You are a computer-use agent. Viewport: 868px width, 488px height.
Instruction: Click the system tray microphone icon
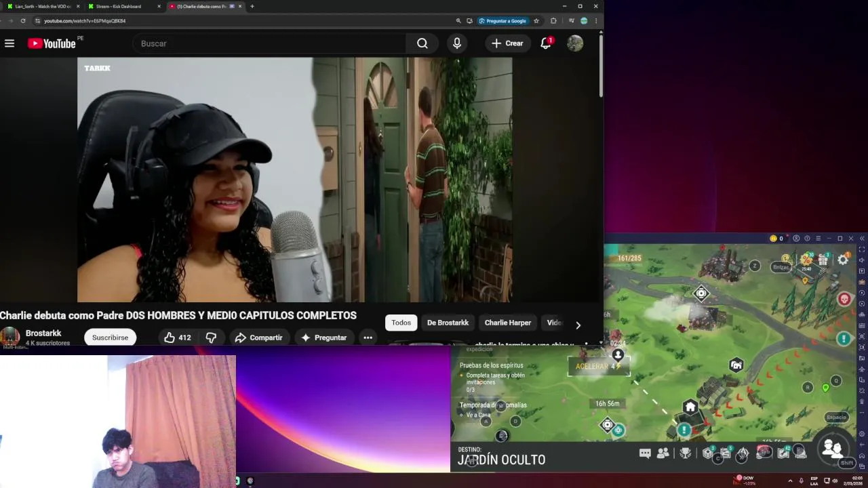click(x=802, y=481)
